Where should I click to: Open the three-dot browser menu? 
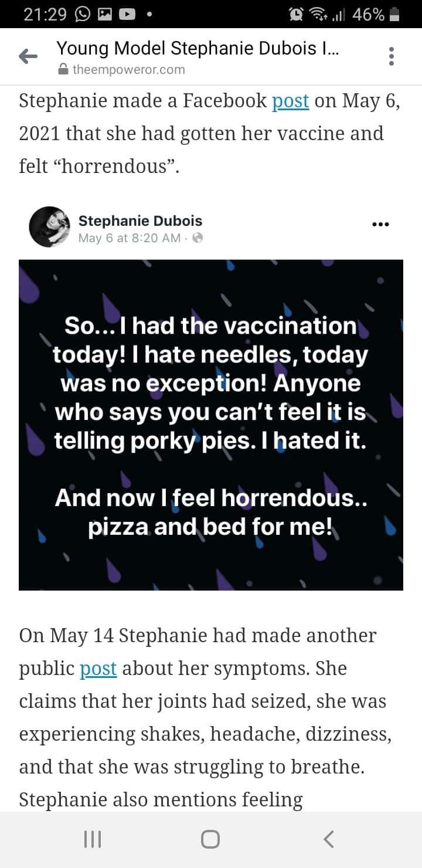(392, 56)
